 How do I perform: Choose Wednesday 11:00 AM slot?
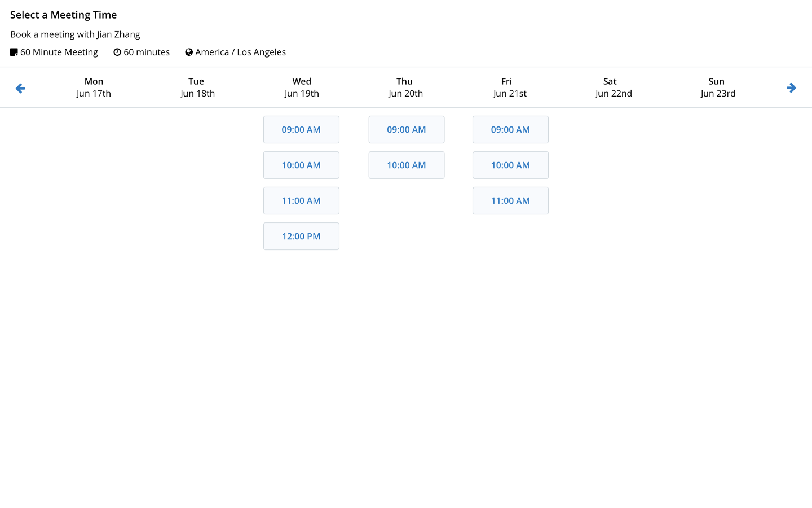(301, 201)
